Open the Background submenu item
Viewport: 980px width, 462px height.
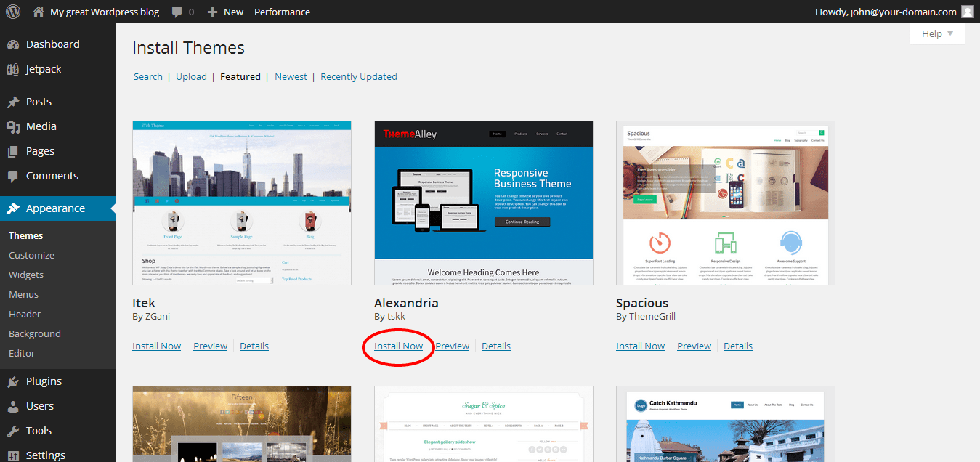(35, 333)
